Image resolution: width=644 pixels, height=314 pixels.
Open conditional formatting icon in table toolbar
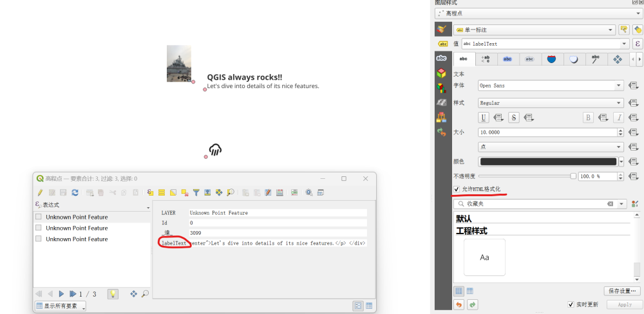point(294,192)
